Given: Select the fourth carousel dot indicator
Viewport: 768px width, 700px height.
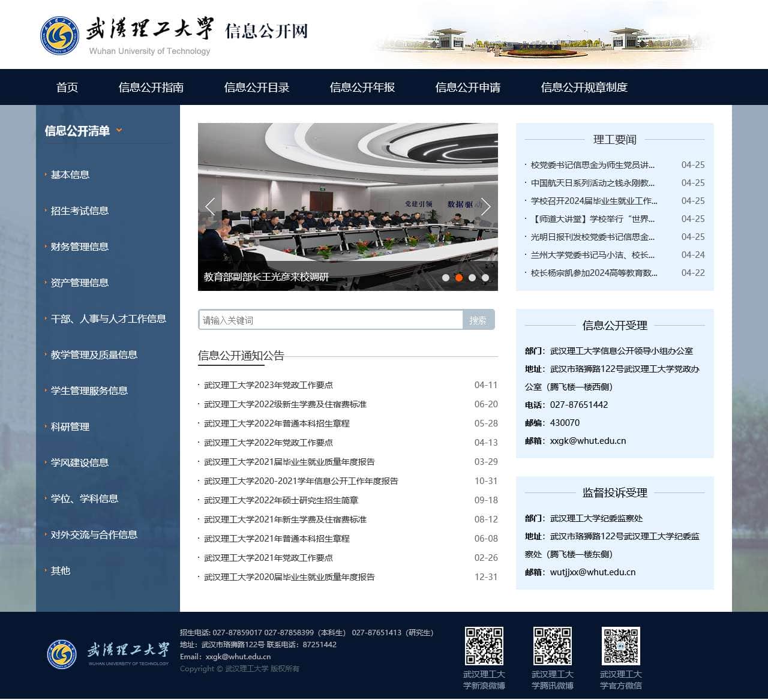Looking at the screenshot, I should click(x=485, y=278).
